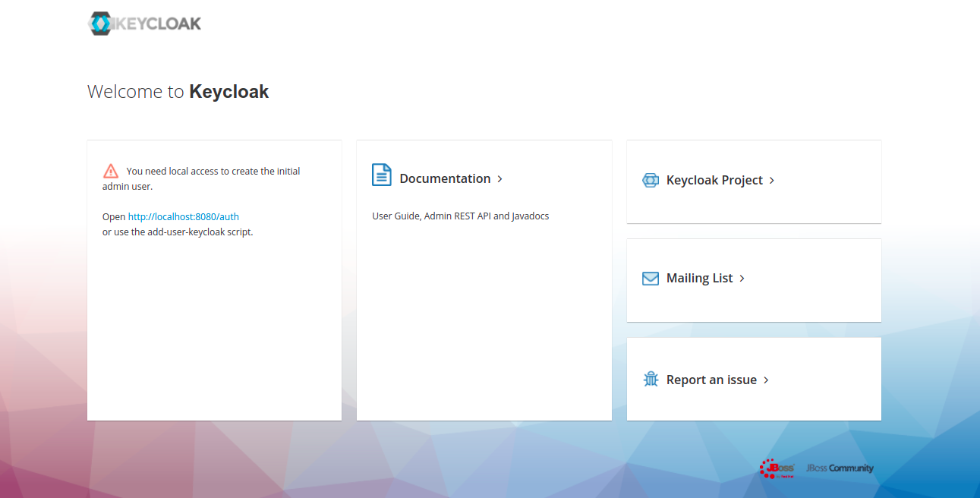This screenshot has height=498, width=980.
Task: Open the Documentation link
Action: pyautogui.click(x=445, y=178)
